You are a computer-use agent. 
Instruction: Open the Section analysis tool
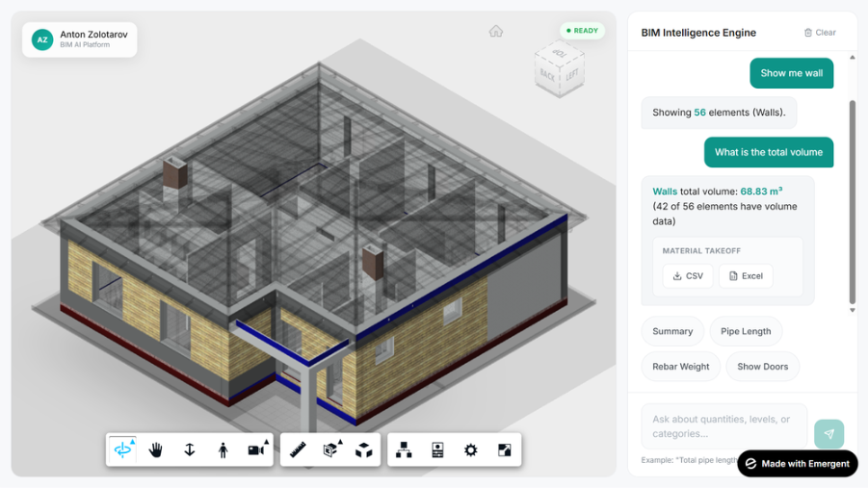click(331, 449)
